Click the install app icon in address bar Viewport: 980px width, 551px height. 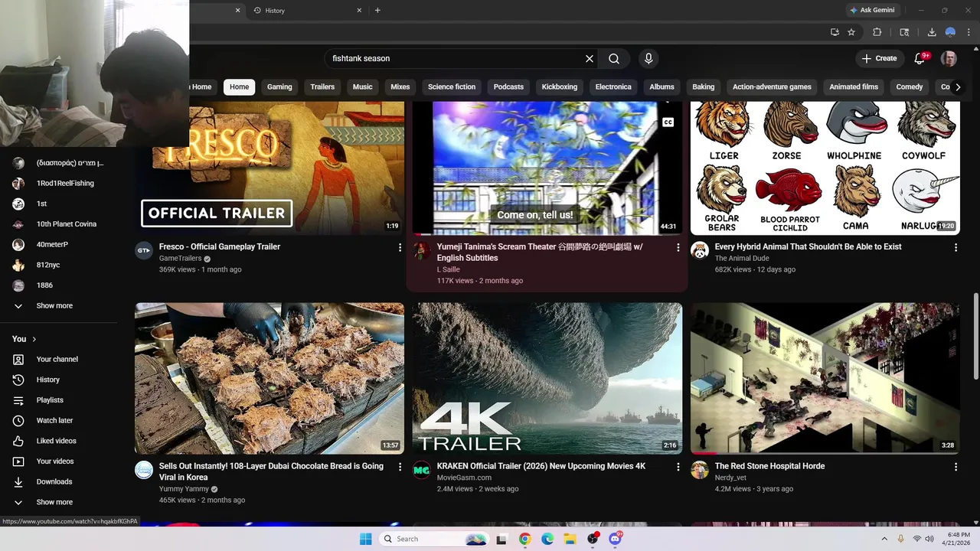tap(835, 32)
